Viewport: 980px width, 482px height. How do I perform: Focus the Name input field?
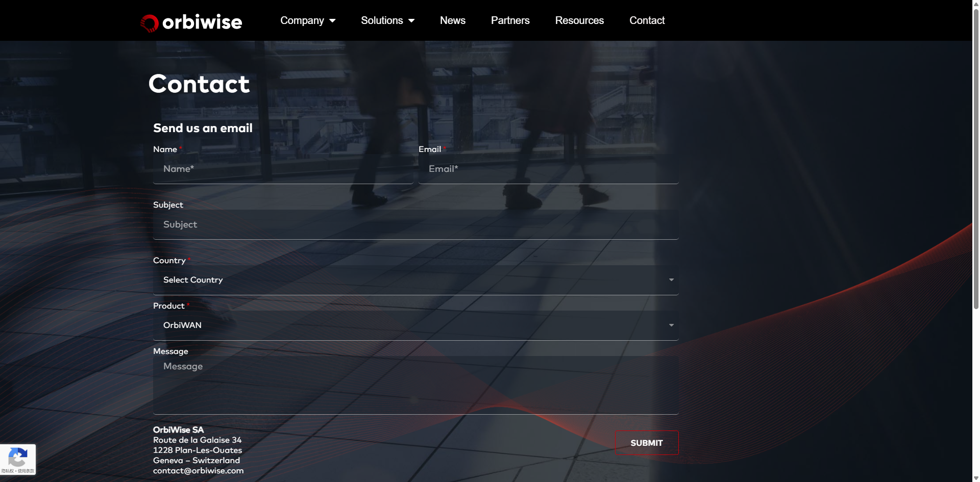283,169
